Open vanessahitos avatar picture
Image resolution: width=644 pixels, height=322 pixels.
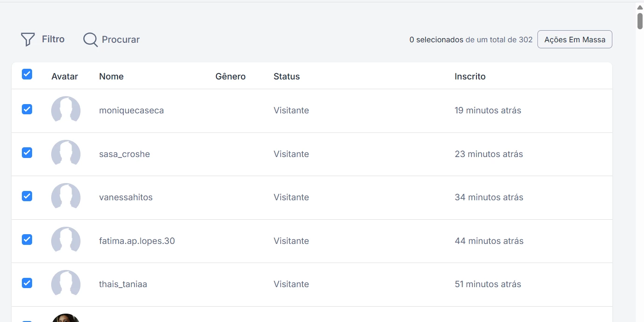66,197
